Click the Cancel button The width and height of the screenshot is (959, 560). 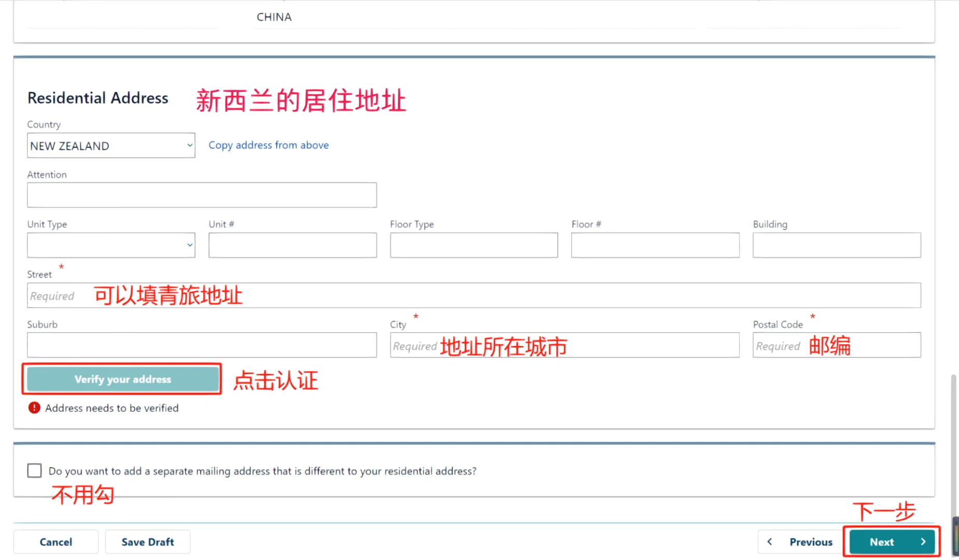56,542
